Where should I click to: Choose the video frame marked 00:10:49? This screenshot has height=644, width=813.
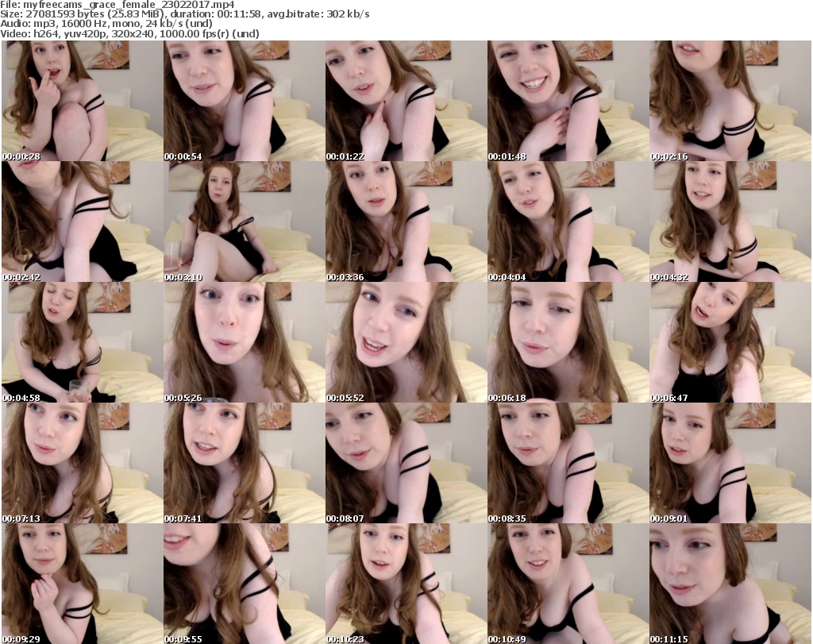coord(568,584)
